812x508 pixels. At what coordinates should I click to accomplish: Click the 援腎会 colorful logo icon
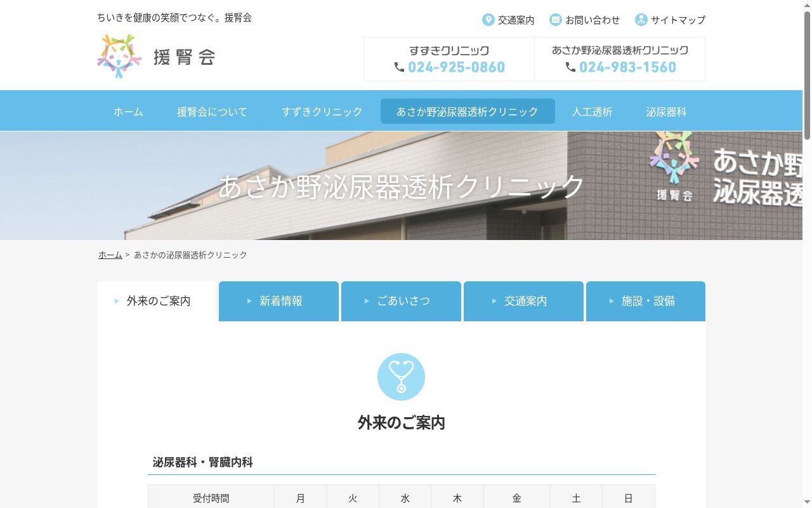[119, 57]
